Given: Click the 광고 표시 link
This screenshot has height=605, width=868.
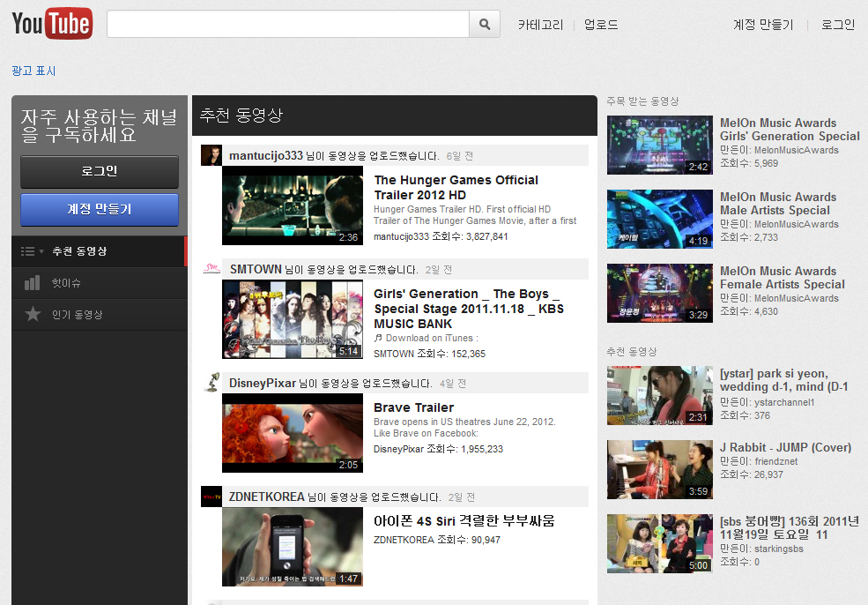Looking at the screenshot, I should (x=33, y=71).
